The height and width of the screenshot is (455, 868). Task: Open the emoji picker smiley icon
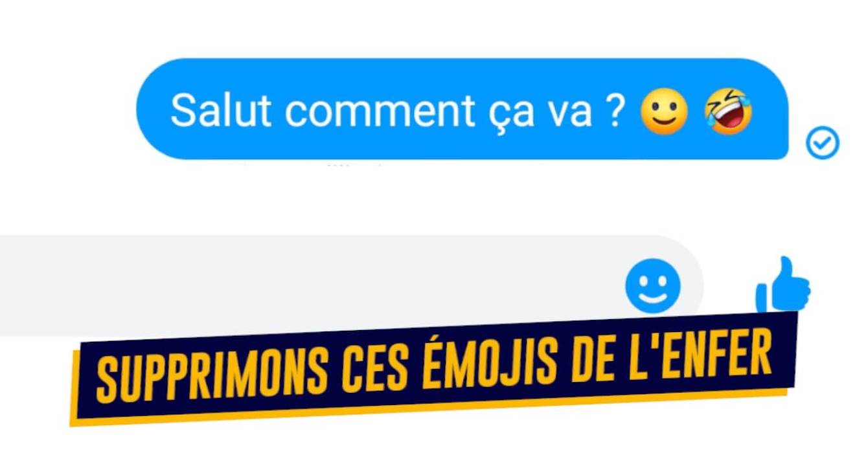[x=653, y=285]
